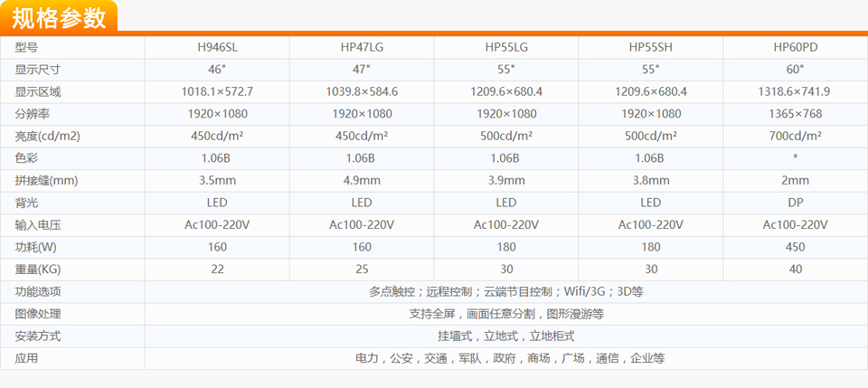Select the DP backlight cell
The width and height of the screenshot is (868, 388).
pyautogui.click(x=796, y=203)
